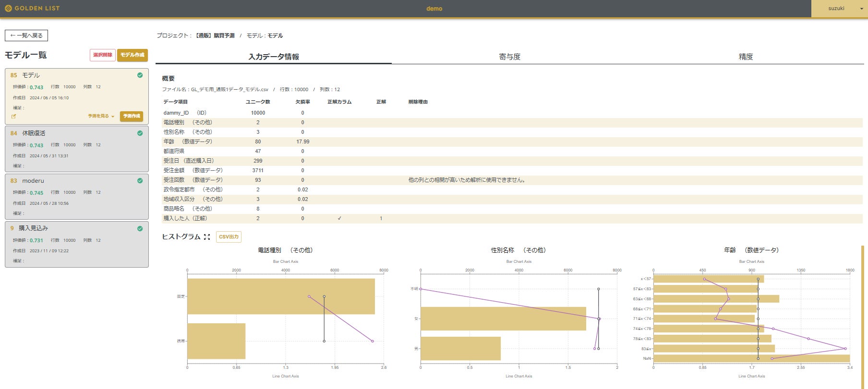Click the 83≦x line point in 年齢 chart
This screenshot has height=389, width=868.
pyautogui.click(x=845, y=349)
